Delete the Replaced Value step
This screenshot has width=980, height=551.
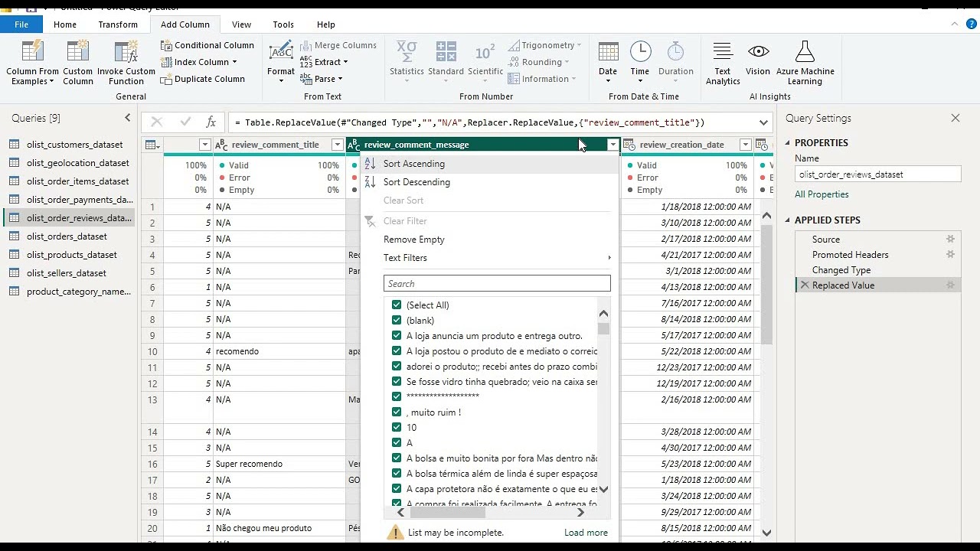coord(805,285)
